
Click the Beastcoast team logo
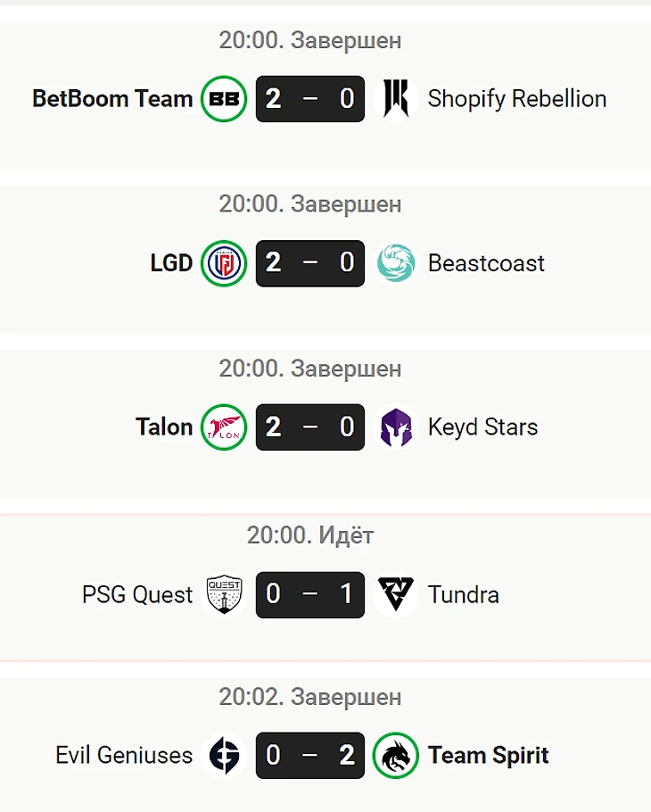tap(396, 262)
